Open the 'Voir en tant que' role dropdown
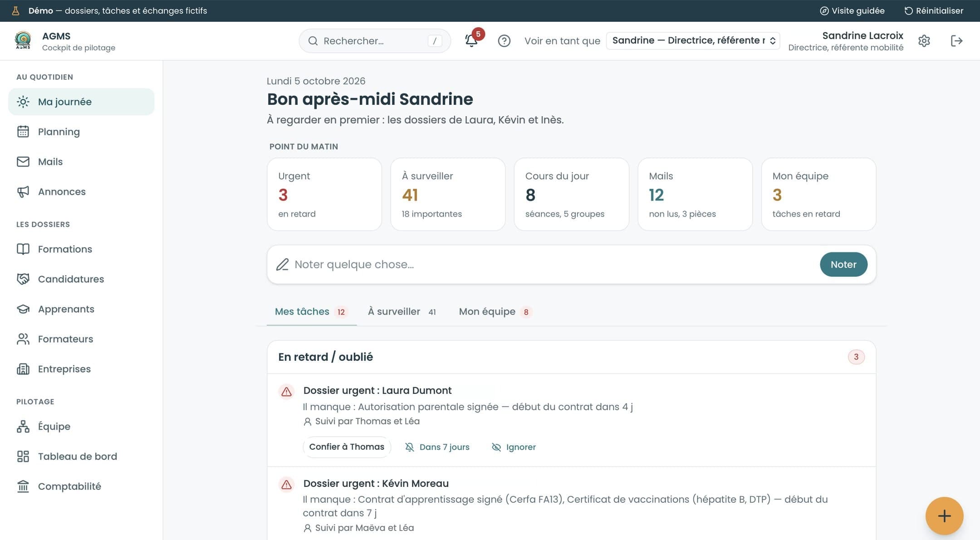The height and width of the screenshot is (540, 980). click(x=693, y=41)
